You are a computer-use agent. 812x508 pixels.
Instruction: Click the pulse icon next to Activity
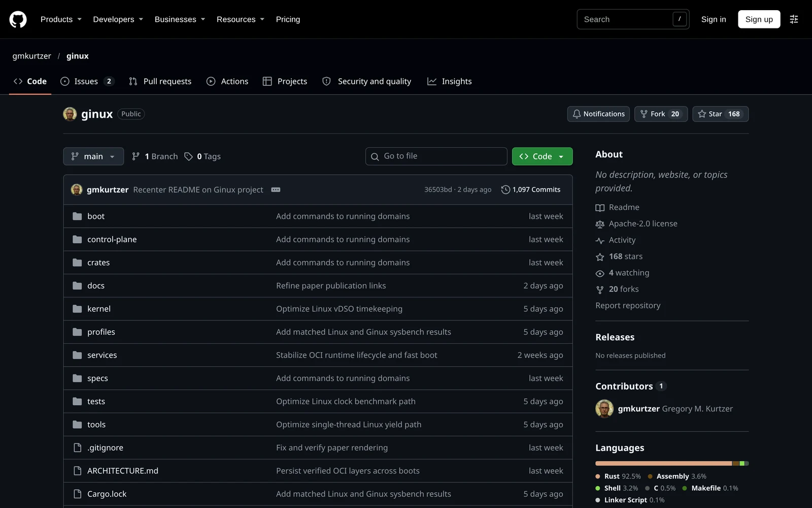(600, 240)
